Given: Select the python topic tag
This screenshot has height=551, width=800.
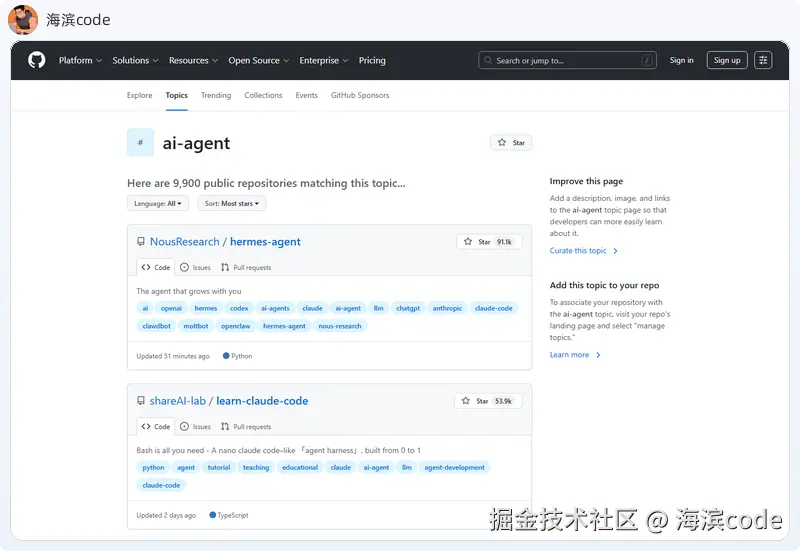Looking at the screenshot, I should click(154, 467).
